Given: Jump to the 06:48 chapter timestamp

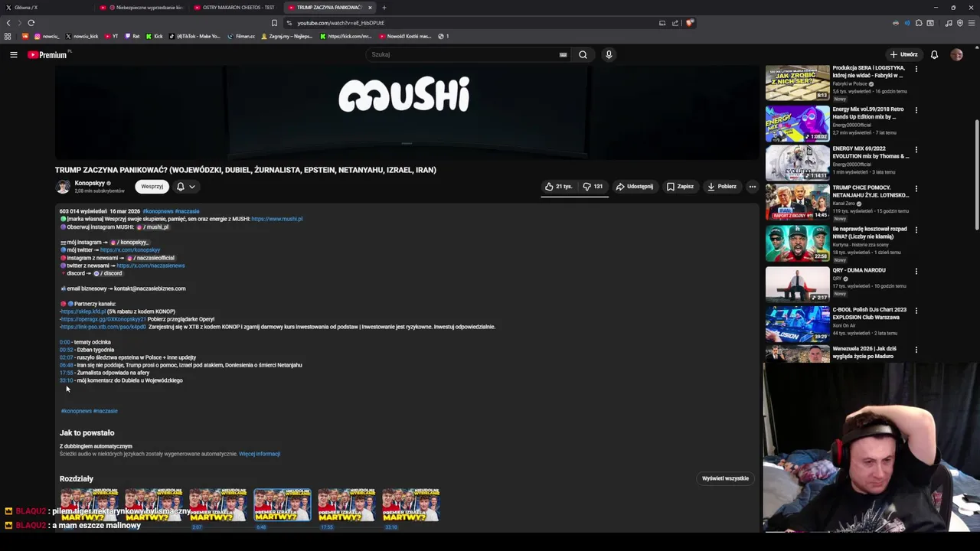Looking at the screenshot, I should tap(66, 365).
